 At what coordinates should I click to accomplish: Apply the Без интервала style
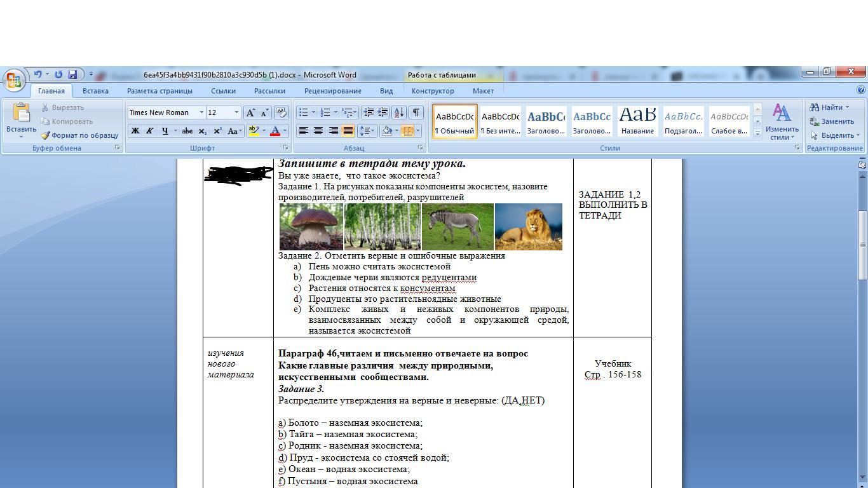coord(500,121)
